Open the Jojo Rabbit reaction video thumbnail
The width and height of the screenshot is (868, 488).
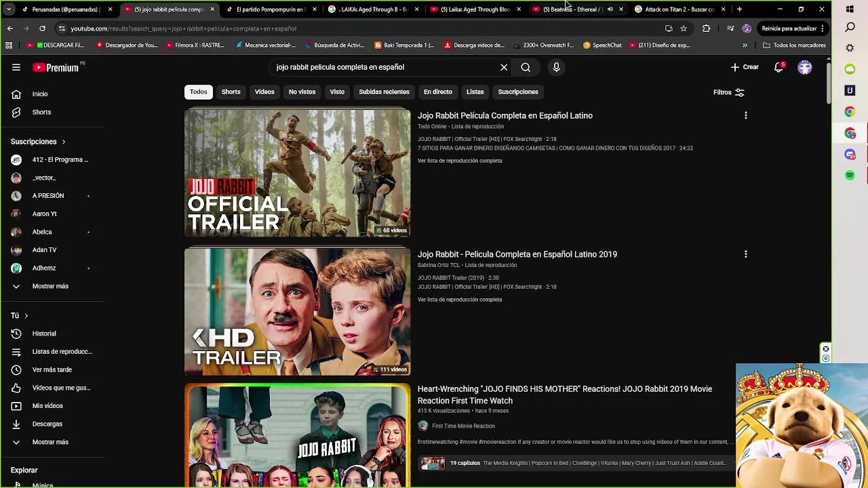pos(297,436)
